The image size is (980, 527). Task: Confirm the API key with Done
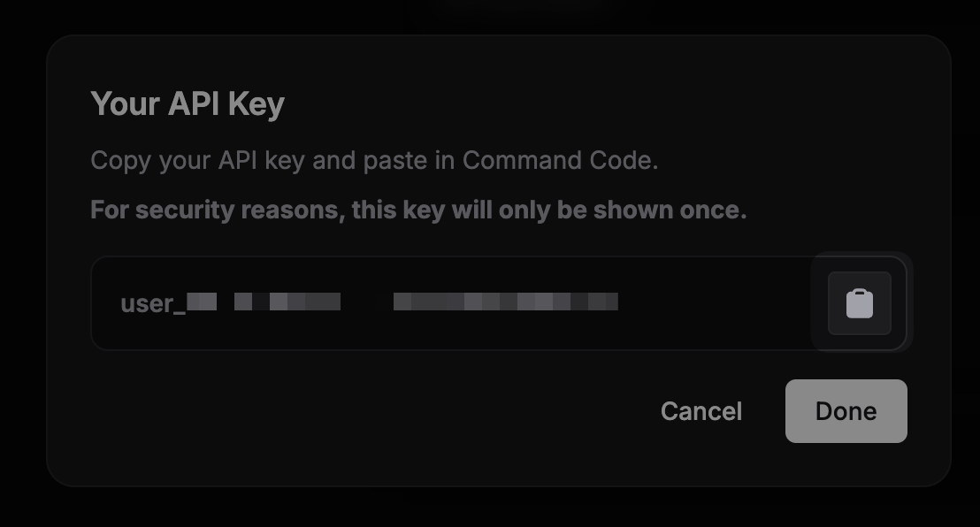(x=845, y=410)
